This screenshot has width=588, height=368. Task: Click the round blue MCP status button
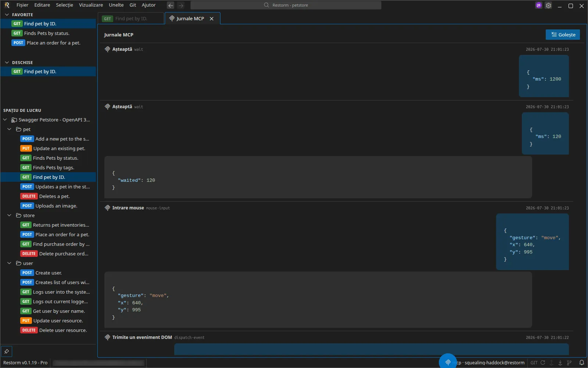[x=448, y=362]
